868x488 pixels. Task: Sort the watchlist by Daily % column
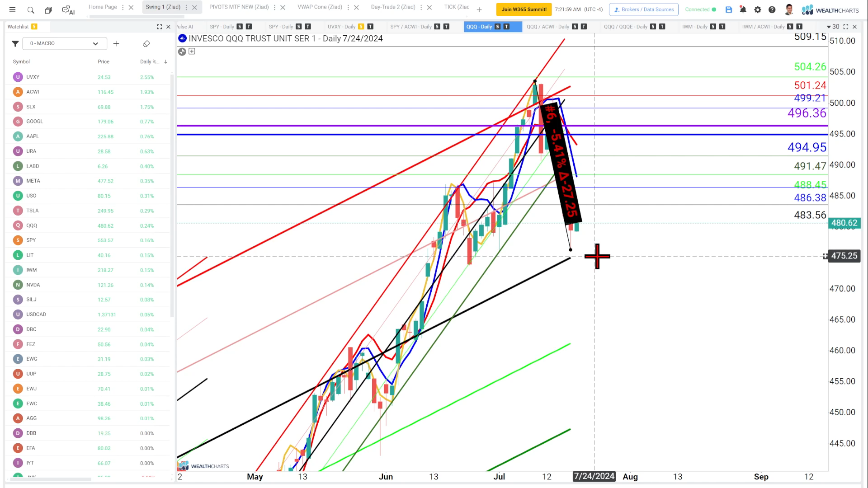point(154,61)
